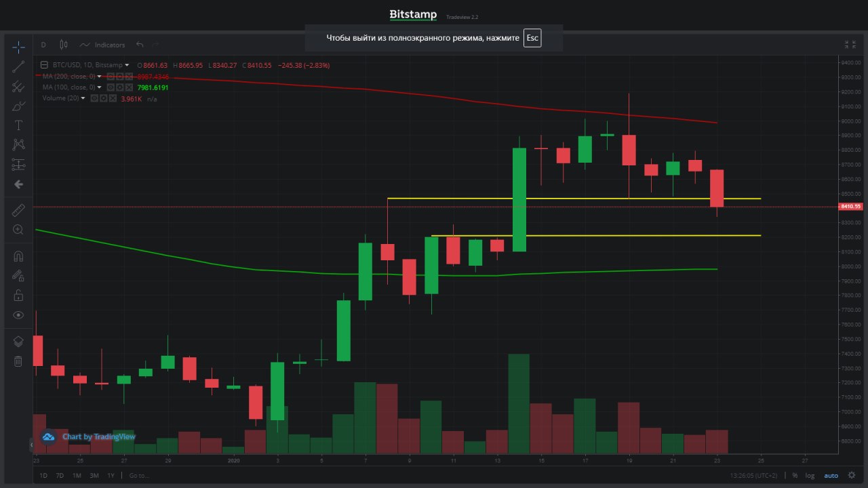
Task: Expand the BTC/USD, 1D, Bitstamp dropdown
Action: click(127, 65)
